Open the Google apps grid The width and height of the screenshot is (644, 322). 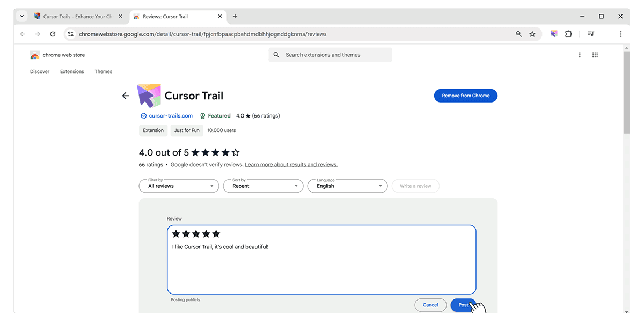595,55
